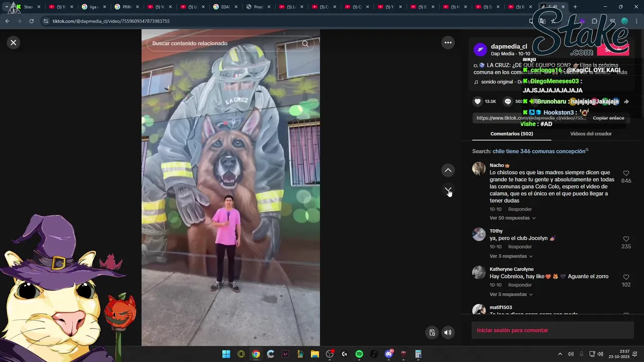Go to the previous video with up arrow
The image size is (644, 362).
448,170
